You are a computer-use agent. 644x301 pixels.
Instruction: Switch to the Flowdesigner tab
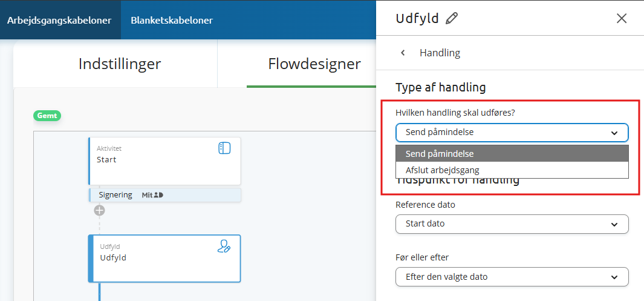314,64
